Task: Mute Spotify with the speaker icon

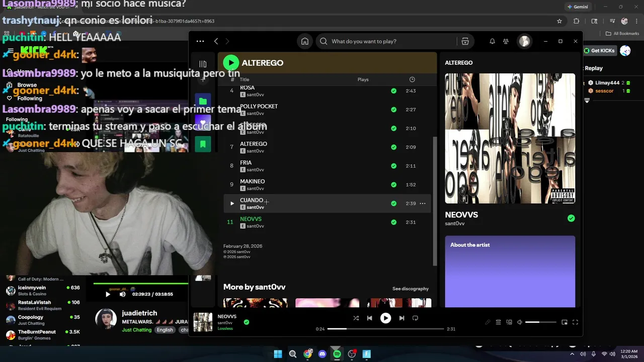Action: (520, 322)
